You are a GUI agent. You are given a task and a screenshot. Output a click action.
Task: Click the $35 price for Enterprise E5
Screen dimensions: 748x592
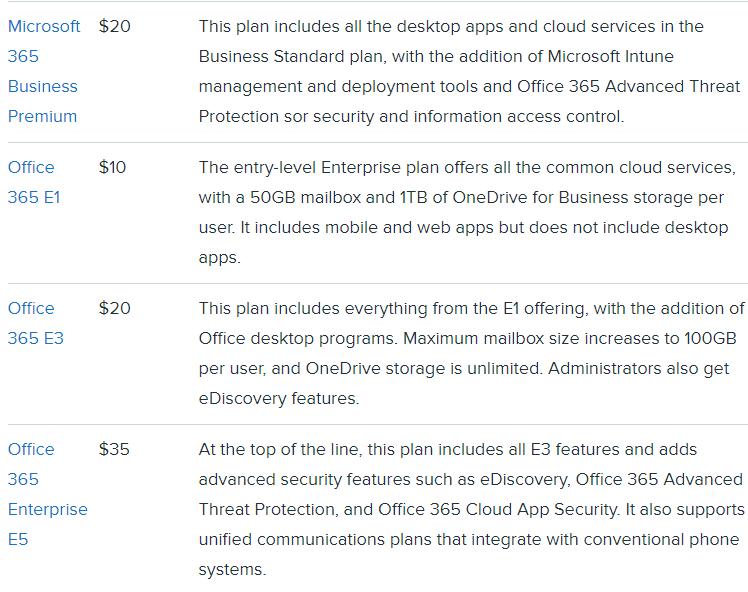[114, 449]
